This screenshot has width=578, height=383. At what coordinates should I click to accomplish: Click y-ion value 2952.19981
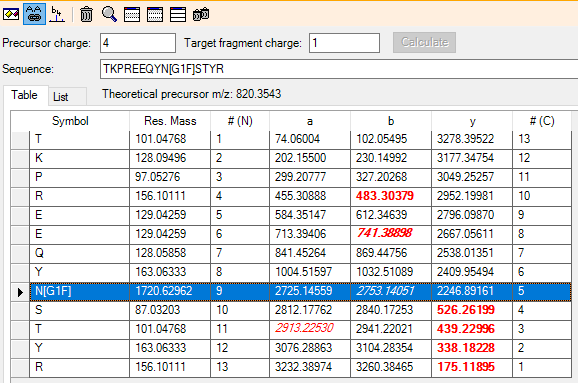pos(472,196)
